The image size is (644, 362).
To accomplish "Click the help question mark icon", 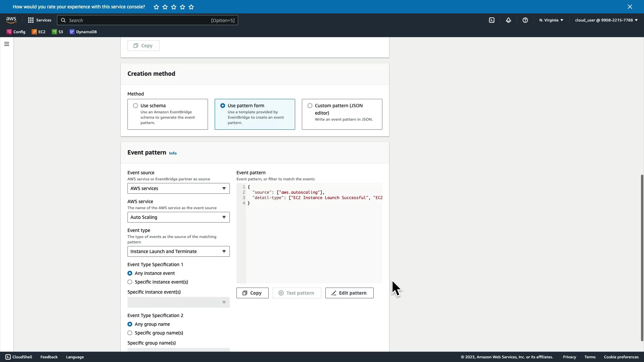I will coord(525,20).
